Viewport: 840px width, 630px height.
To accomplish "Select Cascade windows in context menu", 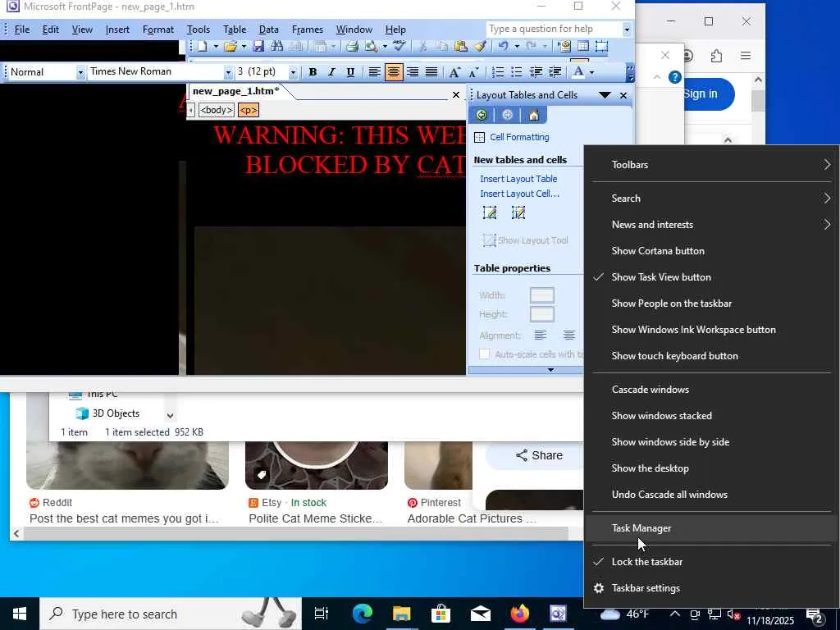I will [x=711, y=390].
